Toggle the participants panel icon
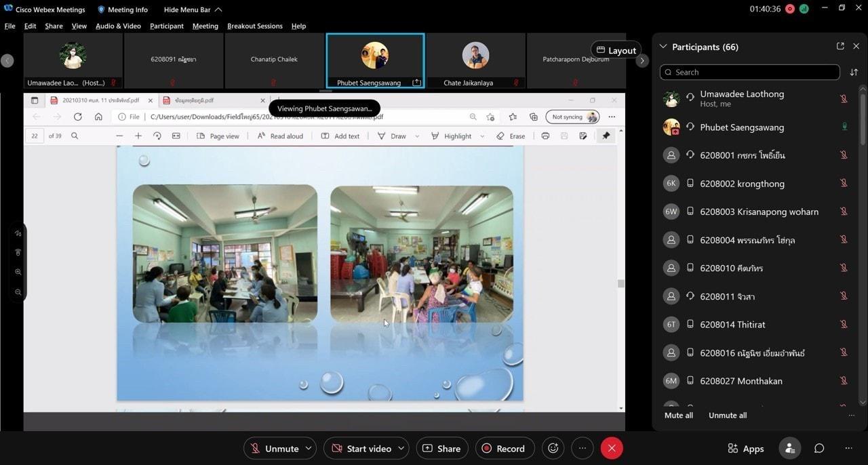868x465 pixels. point(789,448)
